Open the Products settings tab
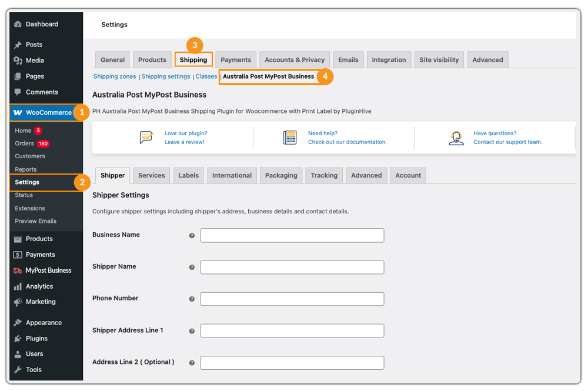This screenshot has height=391, width=588. tap(152, 60)
